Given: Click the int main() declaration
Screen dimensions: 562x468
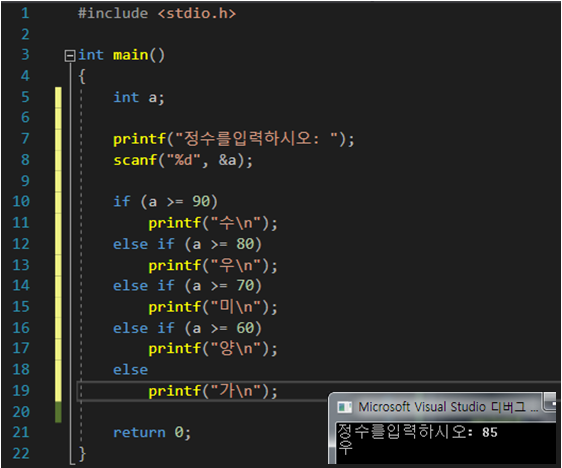Looking at the screenshot, I should pyautogui.click(x=121, y=55).
